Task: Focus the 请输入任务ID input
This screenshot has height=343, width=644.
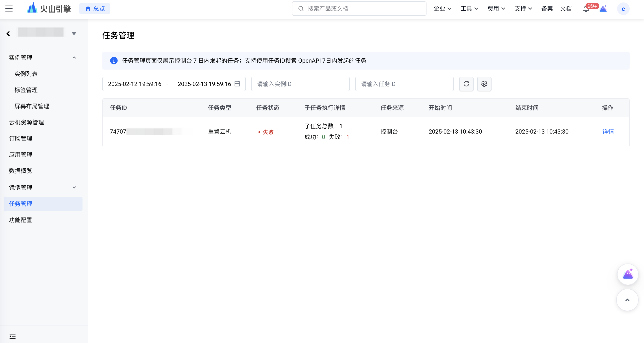Action: pyautogui.click(x=404, y=84)
